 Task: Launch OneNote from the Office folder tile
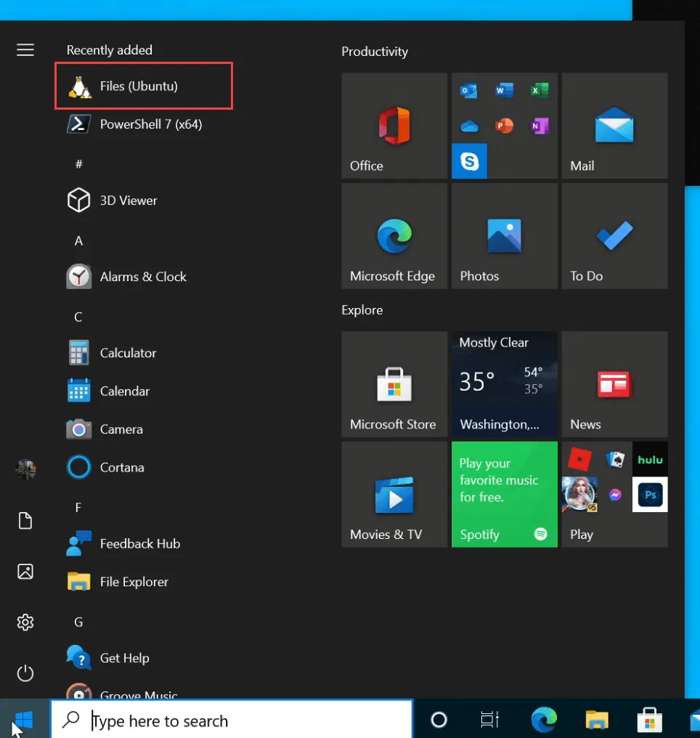(x=540, y=126)
